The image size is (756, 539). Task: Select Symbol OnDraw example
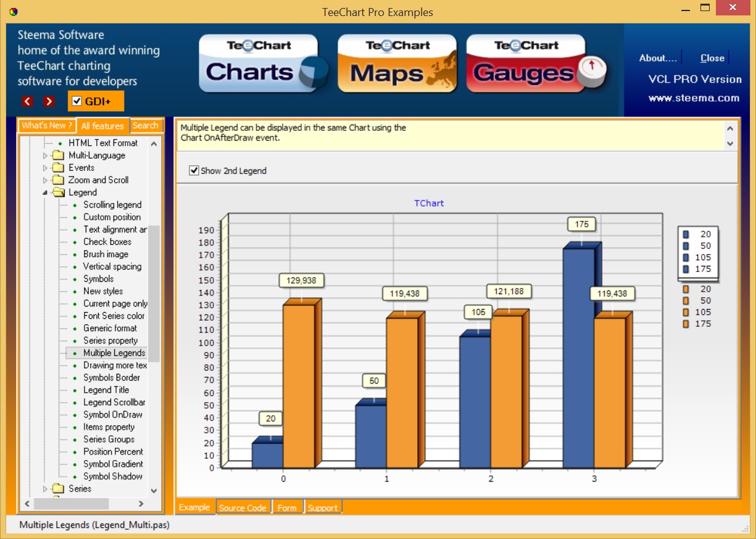click(x=113, y=414)
